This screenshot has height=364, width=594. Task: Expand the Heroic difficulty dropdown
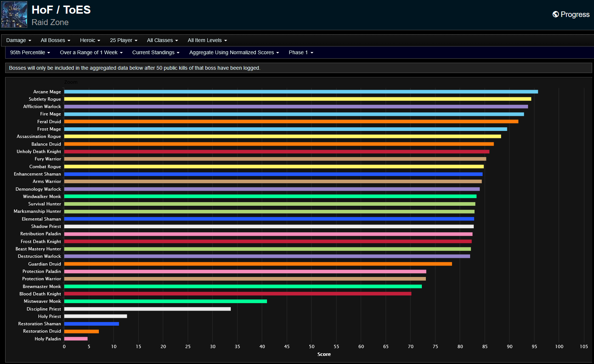[x=90, y=40]
